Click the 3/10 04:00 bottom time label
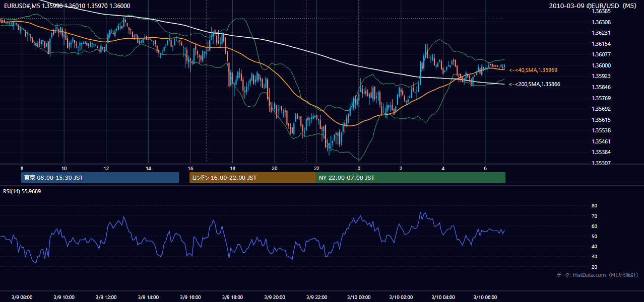The height and width of the screenshot is (302, 644). click(443, 297)
